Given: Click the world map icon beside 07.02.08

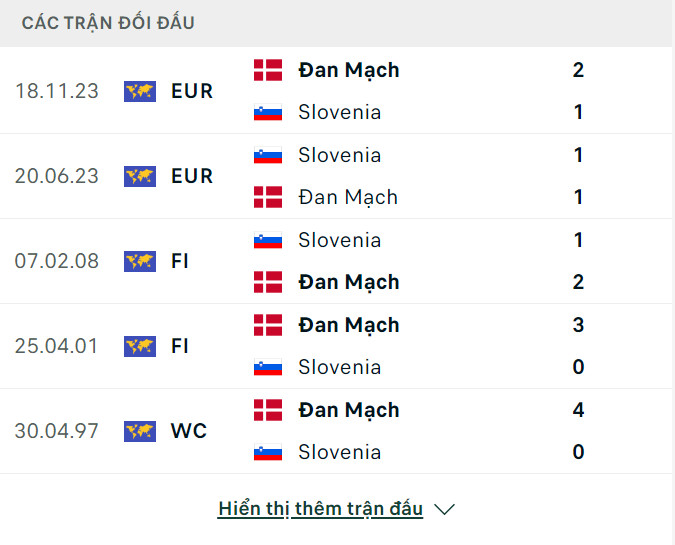Looking at the screenshot, I should tap(140, 261).
